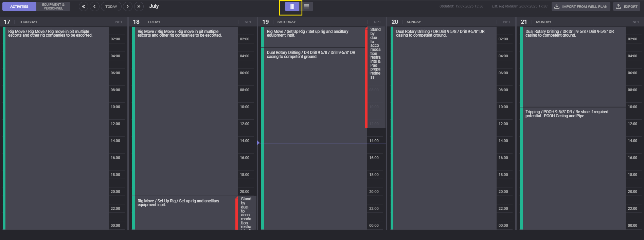Click Friday's red Stand by NPT entry
The image size is (644, 240).
point(246,213)
